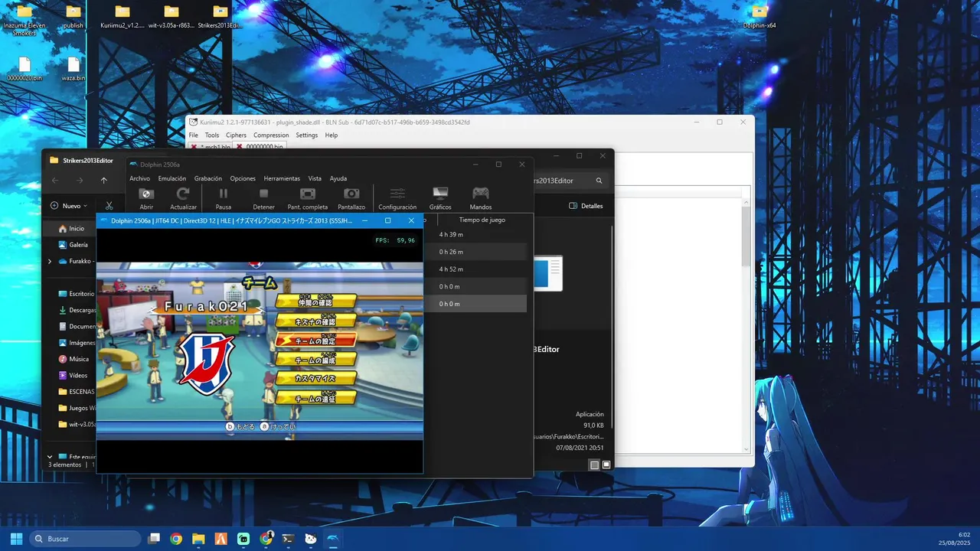The height and width of the screenshot is (551, 980).
Task: Open Música in the Explorer sidebar
Action: (73, 359)
